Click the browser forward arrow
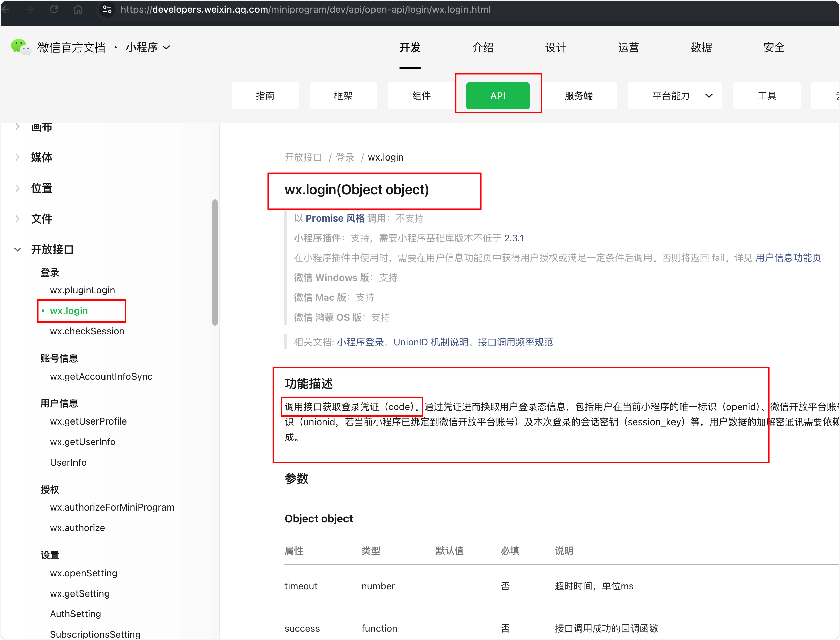This screenshot has width=840, height=640. pyautogui.click(x=30, y=9)
